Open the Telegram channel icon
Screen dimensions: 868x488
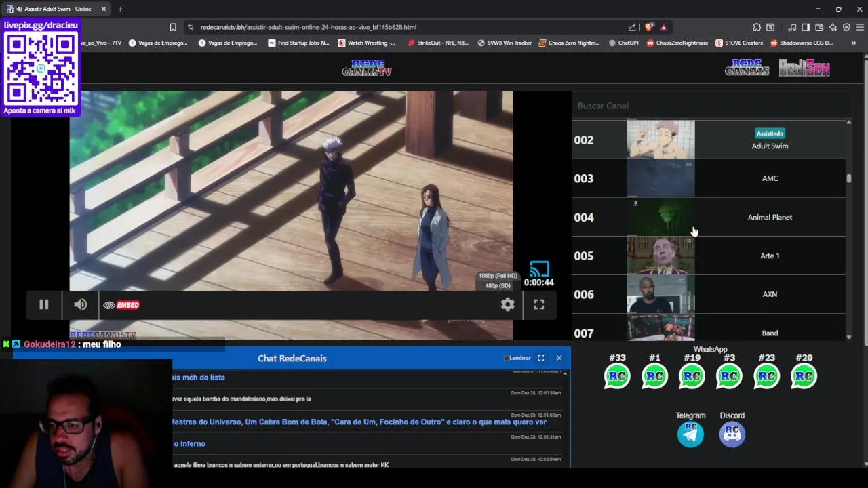pyautogui.click(x=690, y=434)
